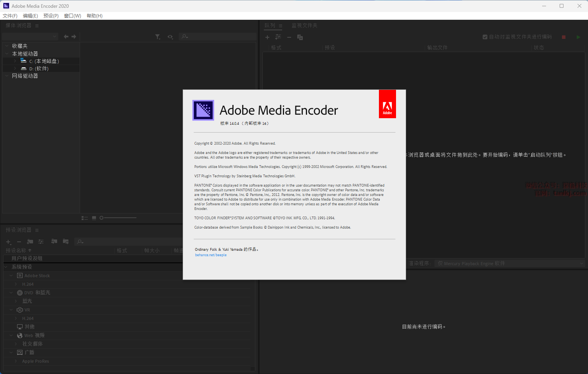Click the eye view-options icon in media browser
The height and width of the screenshot is (374, 588).
pyautogui.click(x=170, y=37)
